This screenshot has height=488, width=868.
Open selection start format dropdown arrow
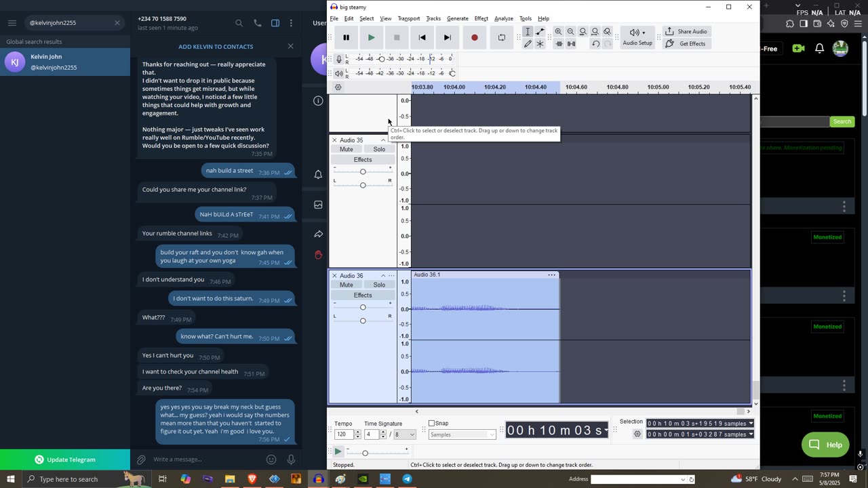pyautogui.click(x=751, y=424)
